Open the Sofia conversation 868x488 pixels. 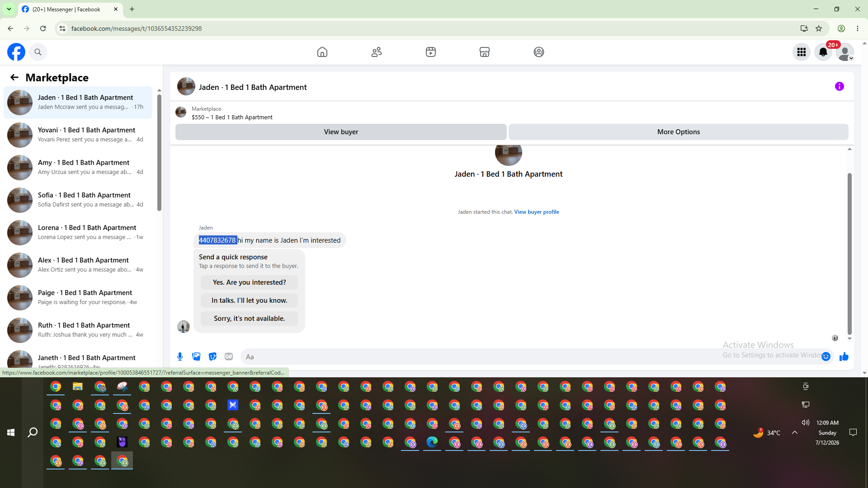click(78, 200)
